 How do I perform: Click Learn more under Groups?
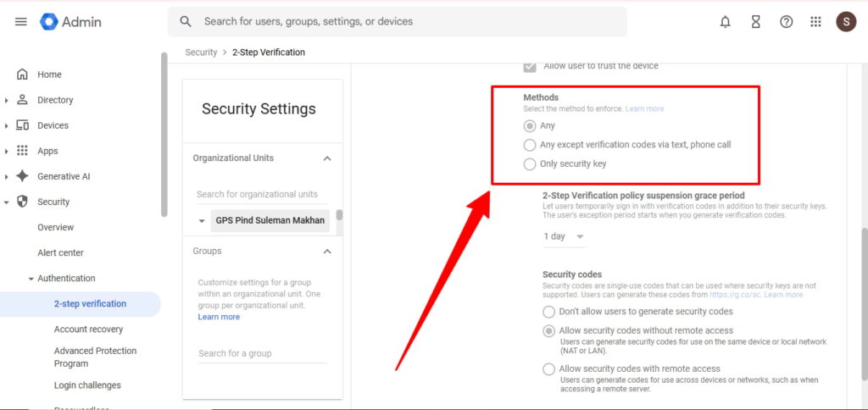point(219,317)
